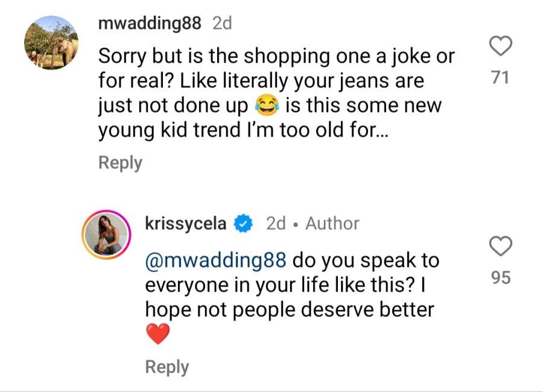Like mwadding88's comment with the heart icon
The image size is (543, 392).
(x=501, y=46)
